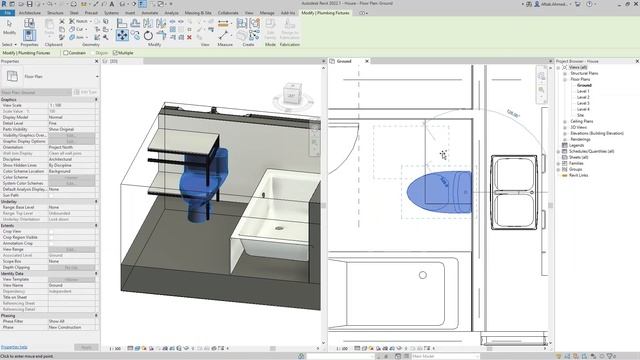This screenshot has height=360, width=640.
Task: Toggle the Multiple checkbox
Action: click(115, 53)
